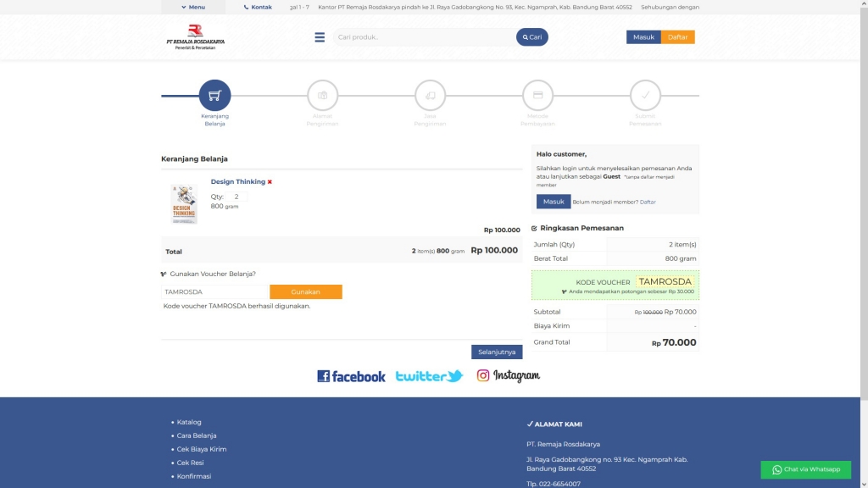This screenshot has height=488, width=868.
Task: Select the Jasa Pengiriman step icon
Action: pos(430,95)
